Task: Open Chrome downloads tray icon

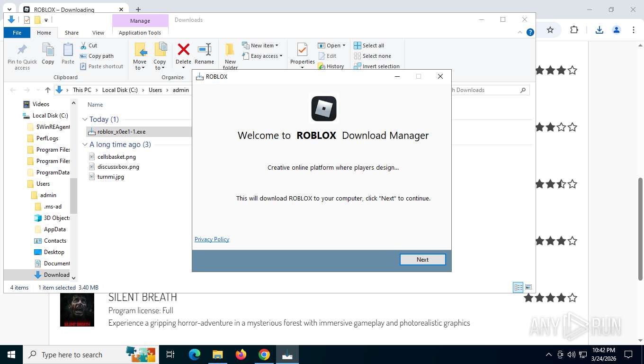Action: point(599,30)
